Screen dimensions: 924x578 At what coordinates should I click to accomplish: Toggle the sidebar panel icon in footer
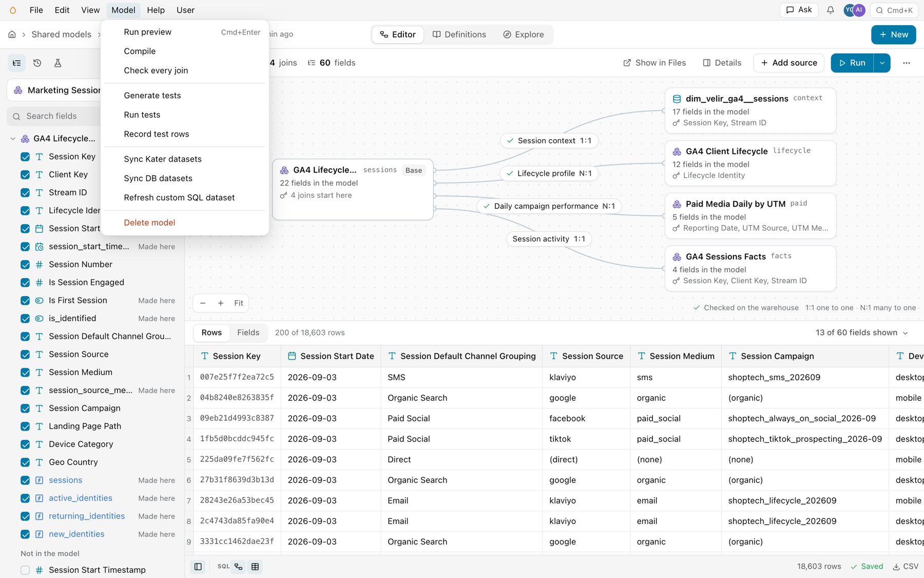pos(198,566)
